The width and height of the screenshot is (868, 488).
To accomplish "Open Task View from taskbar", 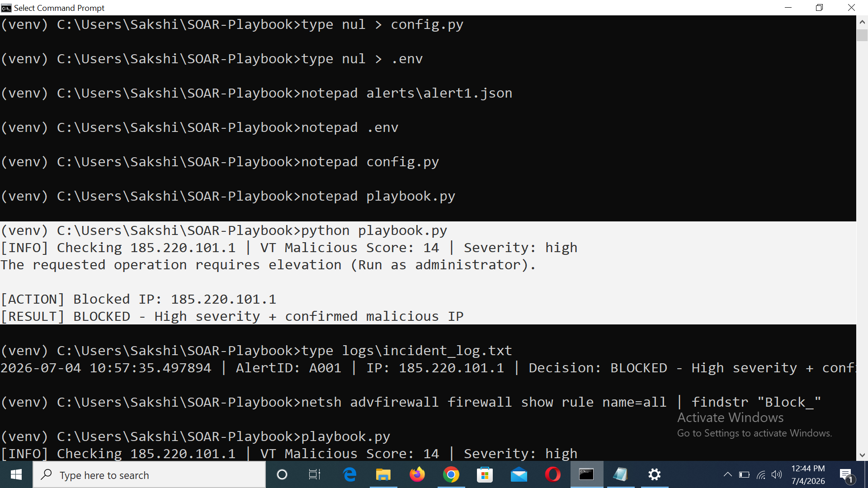I will pos(315,474).
